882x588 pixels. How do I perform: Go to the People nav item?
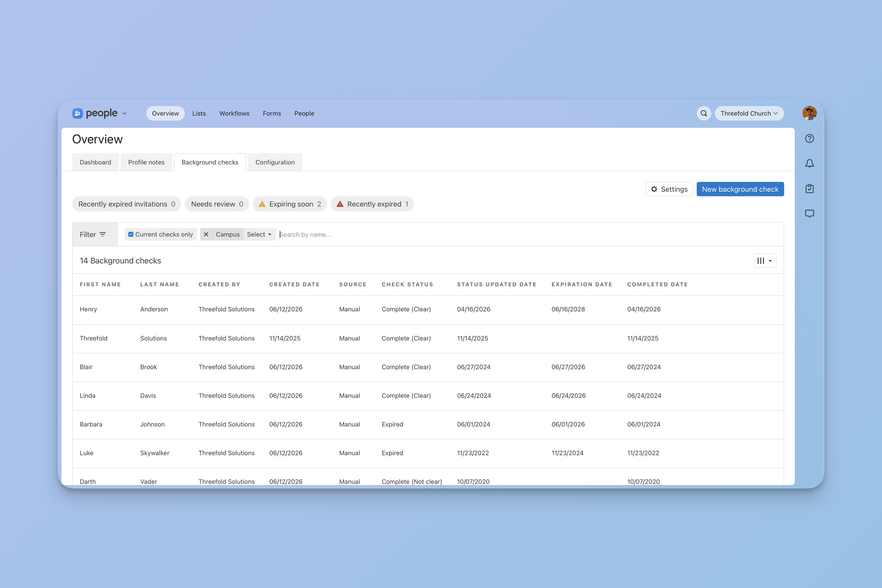pyautogui.click(x=304, y=113)
